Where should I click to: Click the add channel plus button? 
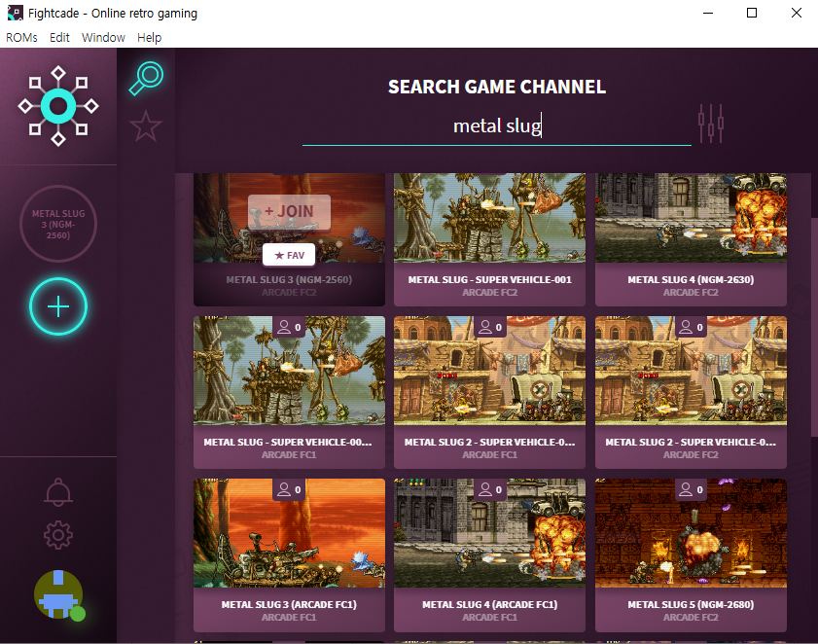point(58,306)
